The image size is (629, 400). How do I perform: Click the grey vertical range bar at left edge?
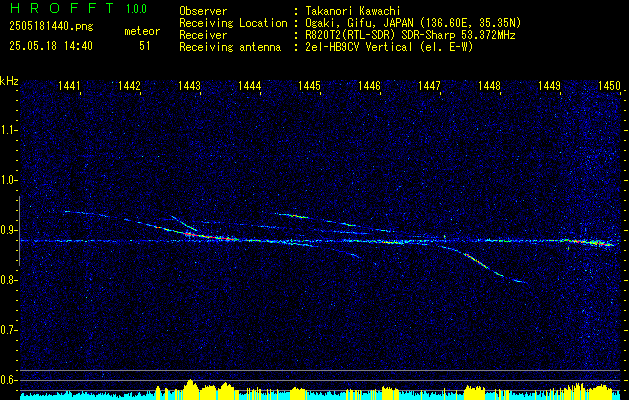[19, 231]
